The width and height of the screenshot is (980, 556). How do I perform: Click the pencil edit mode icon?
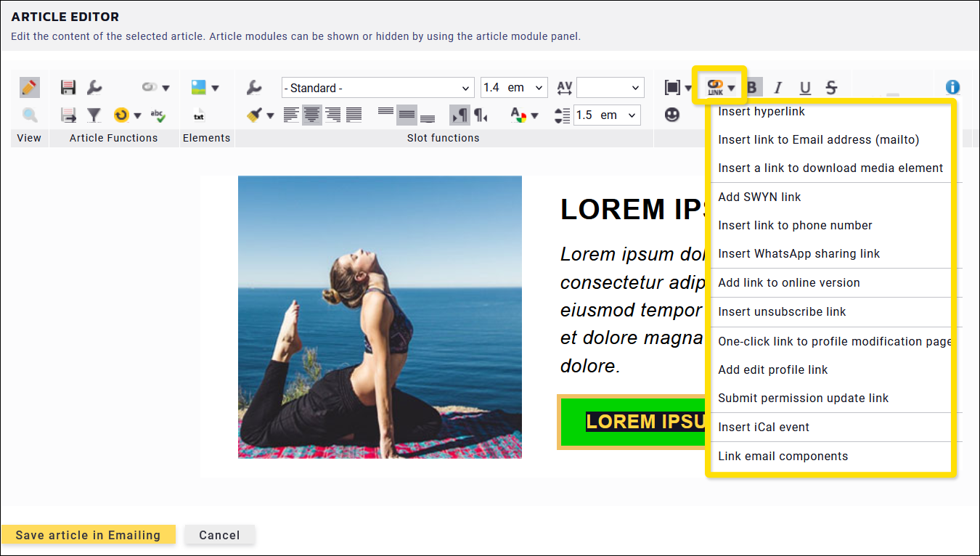[x=29, y=88]
